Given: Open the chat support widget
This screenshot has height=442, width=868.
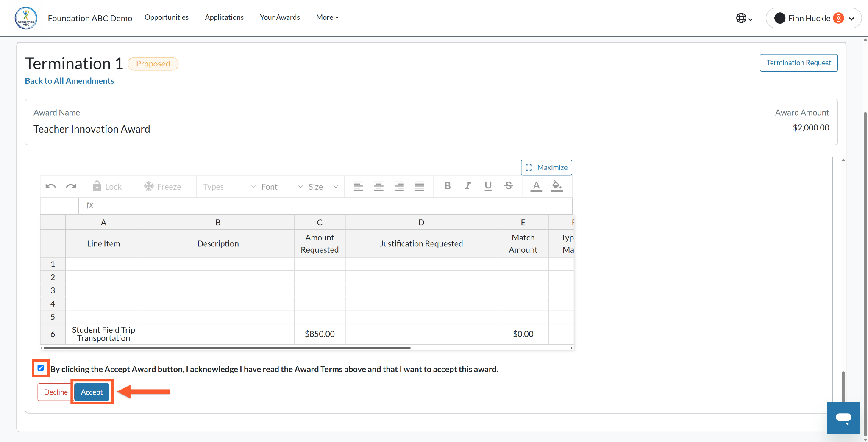Looking at the screenshot, I should (843, 418).
